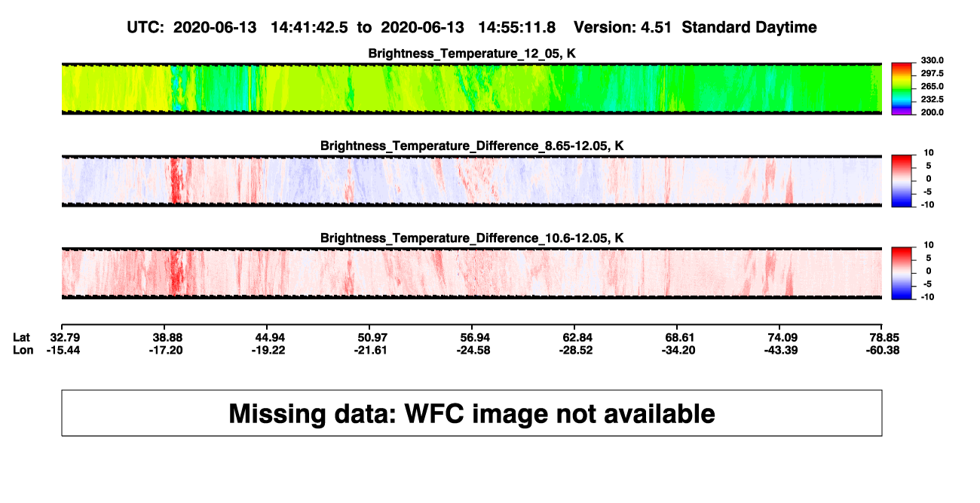Click the 8.65-12.05 difference image strip
The height and width of the screenshot is (503, 980).
472,181
